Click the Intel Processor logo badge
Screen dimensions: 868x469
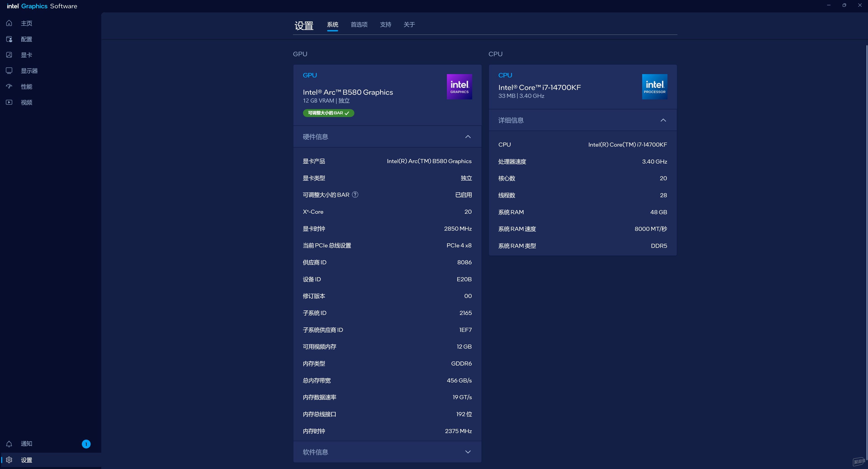tap(654, 87)
